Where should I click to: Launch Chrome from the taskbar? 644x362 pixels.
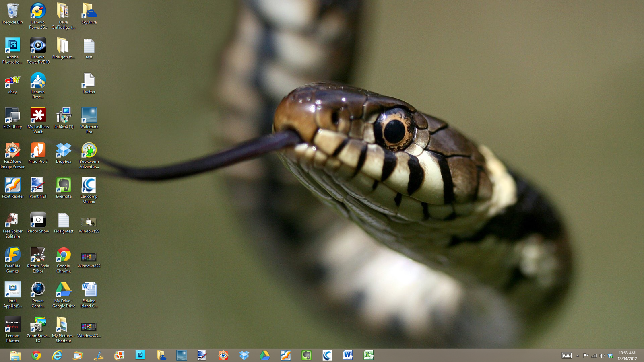[x=36, y=355]
